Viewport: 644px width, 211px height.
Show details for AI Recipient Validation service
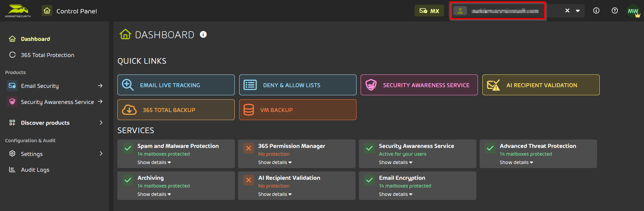point(275,194)
